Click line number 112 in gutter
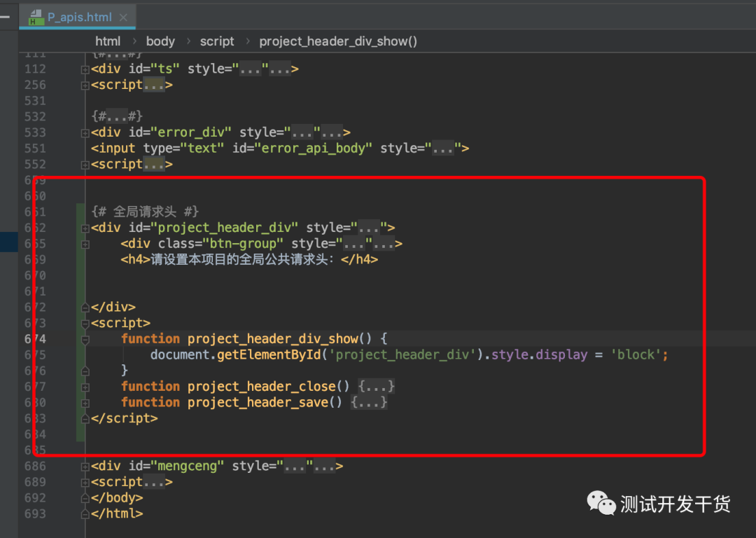 (x=35, y=69)
